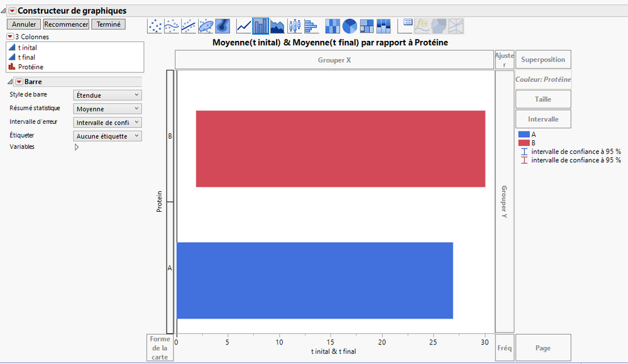Click the 't inital & t final' axis label
This screenshot has width=628, height=364.
tap(334, 351)
